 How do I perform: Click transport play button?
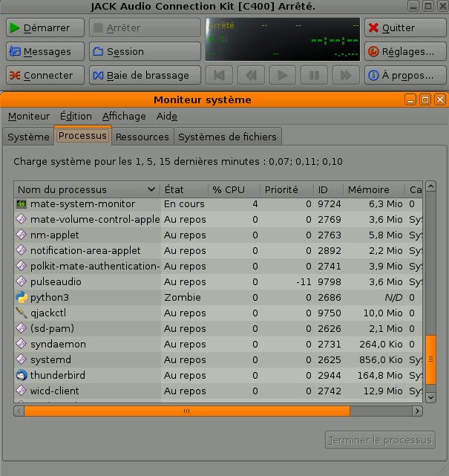click(x=283, y=75)
